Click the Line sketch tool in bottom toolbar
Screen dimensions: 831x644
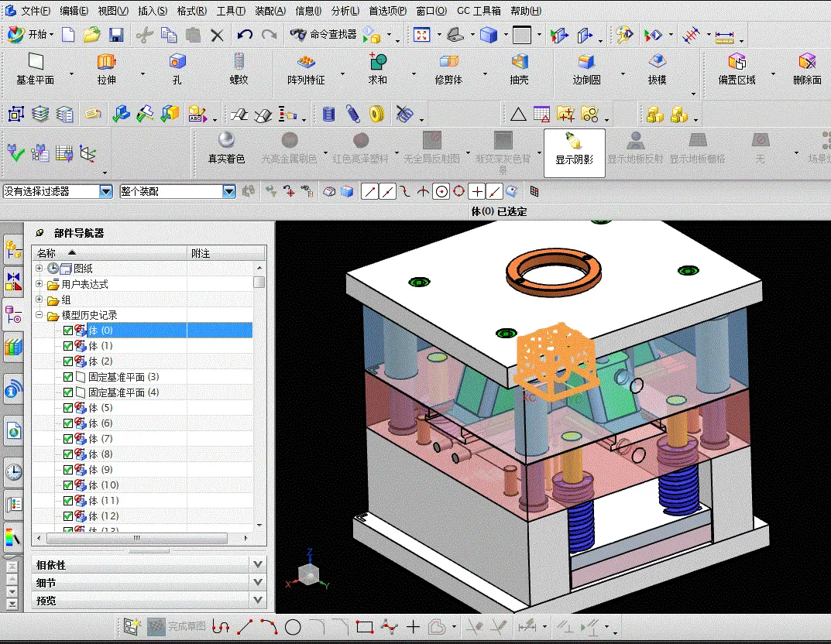244,627
